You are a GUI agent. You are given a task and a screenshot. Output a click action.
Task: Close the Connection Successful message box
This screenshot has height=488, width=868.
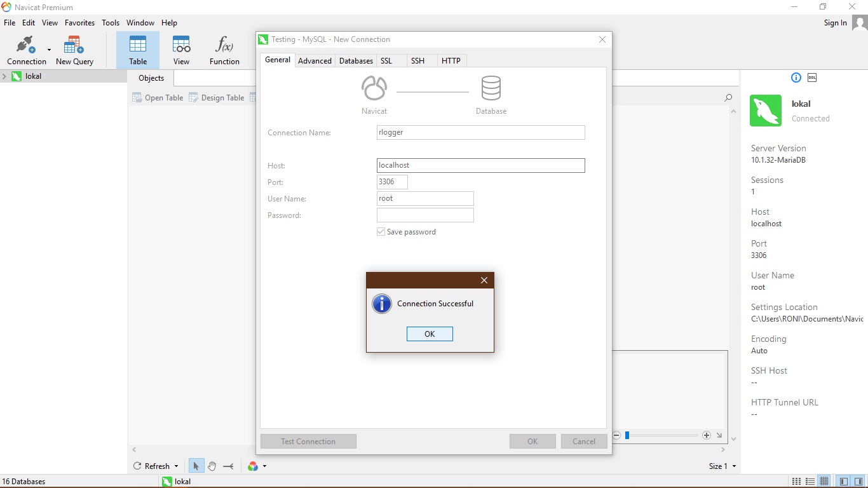click(x=484, y=280)
